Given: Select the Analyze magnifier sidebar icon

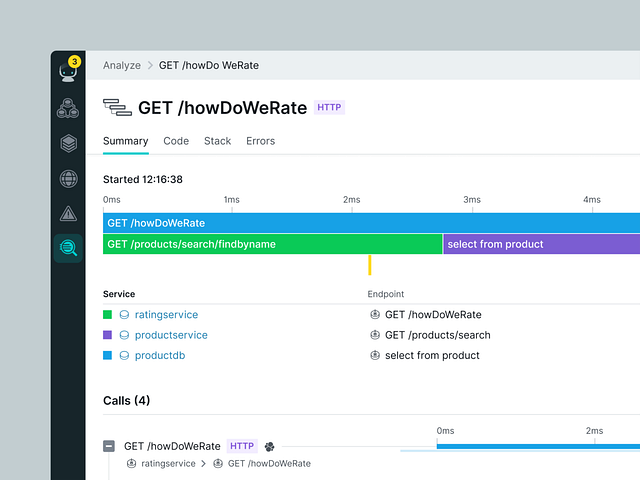Looking at the screenshot, I should click(x=68, y=248).
